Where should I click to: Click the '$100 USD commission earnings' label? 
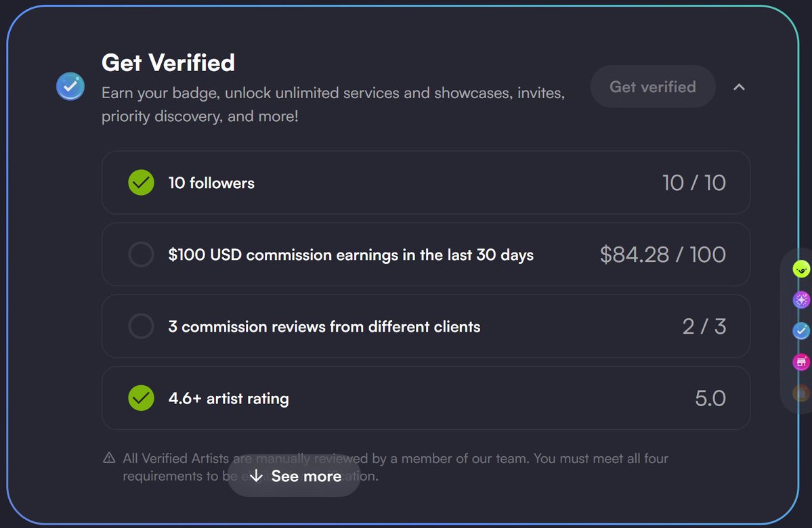click(351, 255)
